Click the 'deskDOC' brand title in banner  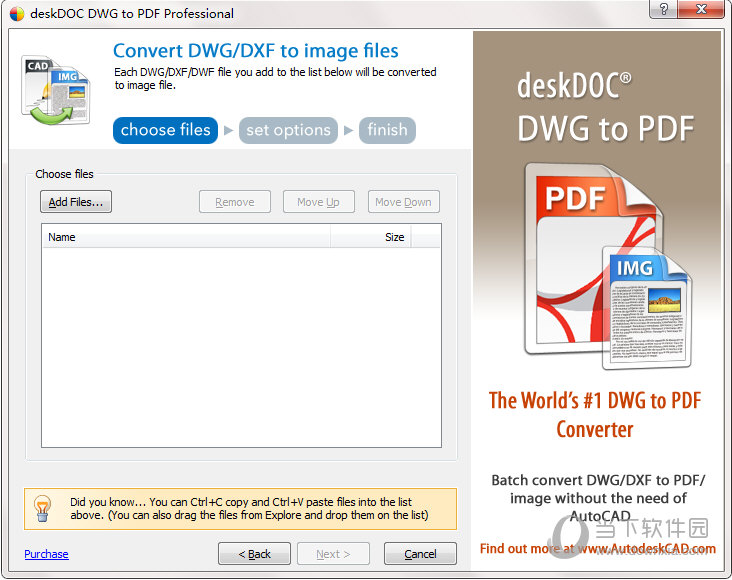click(574, 85)
